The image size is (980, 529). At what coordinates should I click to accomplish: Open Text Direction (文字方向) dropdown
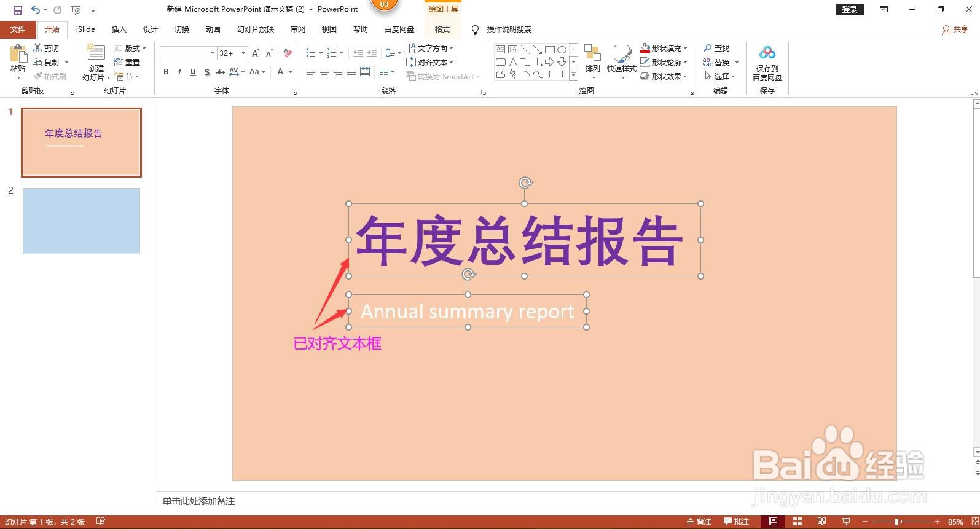click(x=429, y=48)
